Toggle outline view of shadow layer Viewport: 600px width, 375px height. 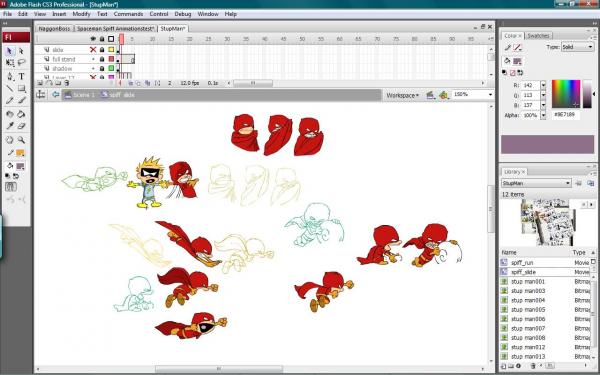point(111,68)
